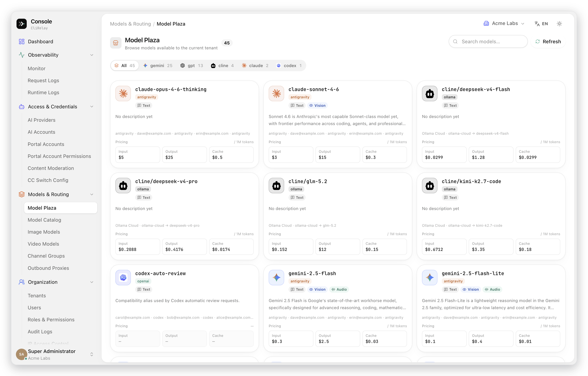Toggle the light/dark theme sun icon
Viewport: 588px width, 376px height.
559,24
